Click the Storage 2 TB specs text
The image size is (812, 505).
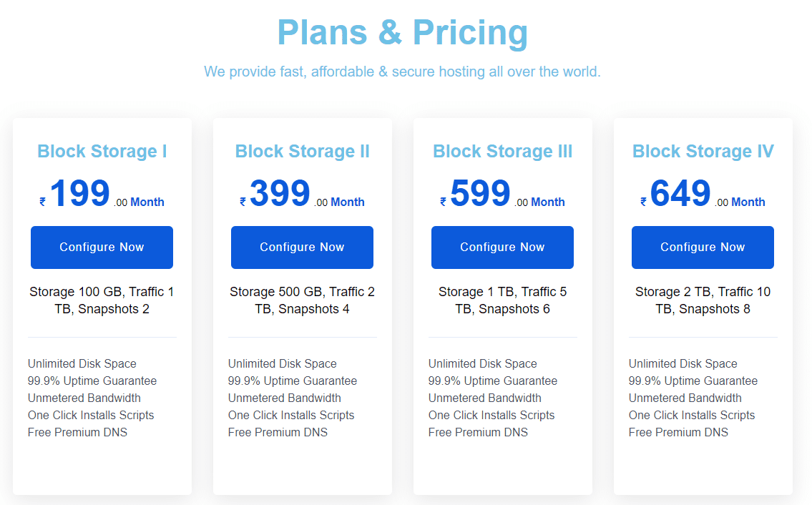[x=703, y=300]
